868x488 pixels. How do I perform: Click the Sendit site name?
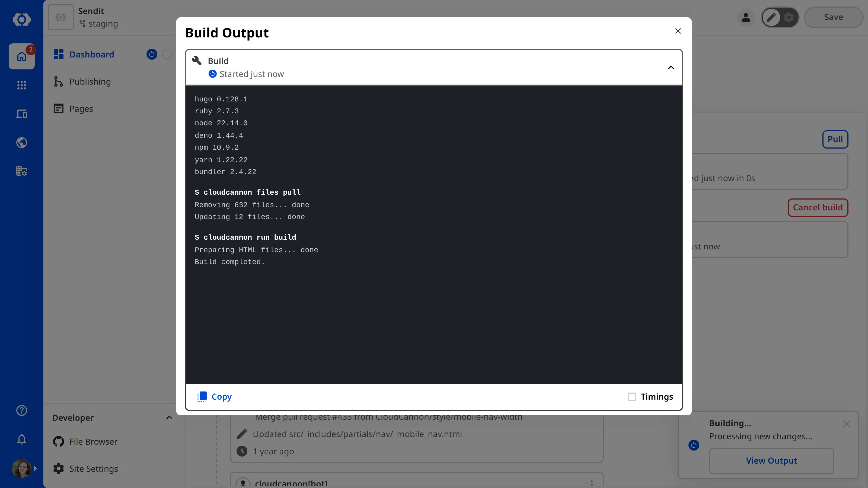(91, 11)
